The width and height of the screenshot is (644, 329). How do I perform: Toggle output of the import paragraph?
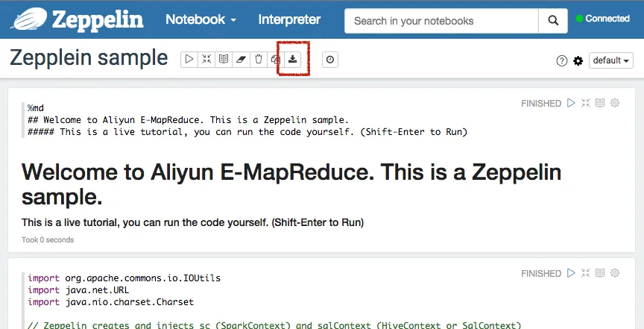click(x=600, y=272)
